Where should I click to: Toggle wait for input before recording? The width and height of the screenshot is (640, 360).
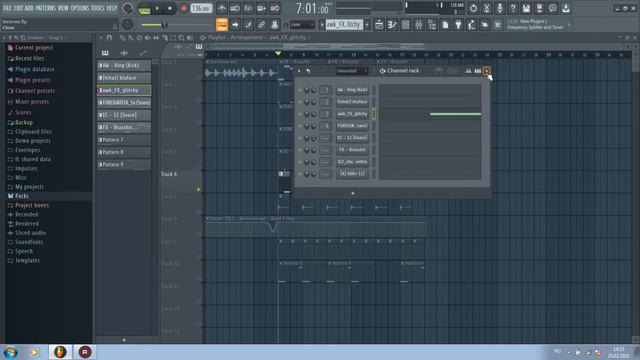tap(235, 8)
